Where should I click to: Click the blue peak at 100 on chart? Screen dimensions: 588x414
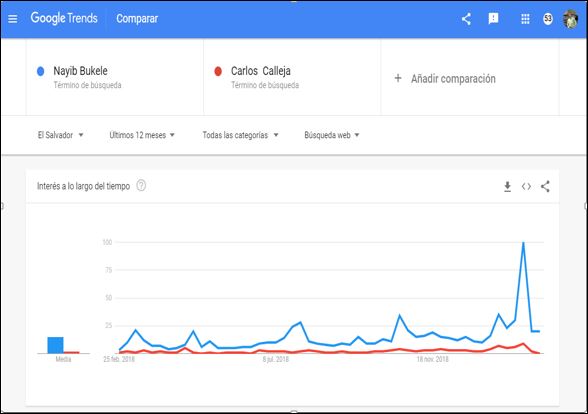(523, 243)
